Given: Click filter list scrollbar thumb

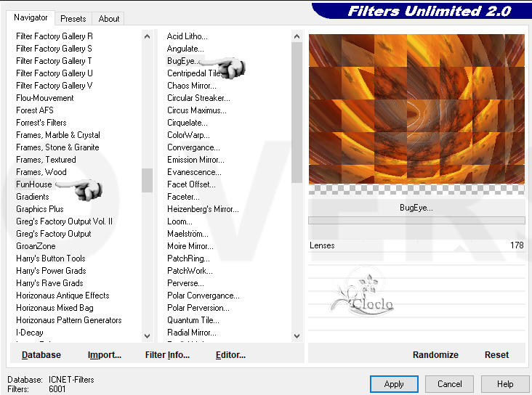Looking at the screenshot, I should (x=297, y=113).
